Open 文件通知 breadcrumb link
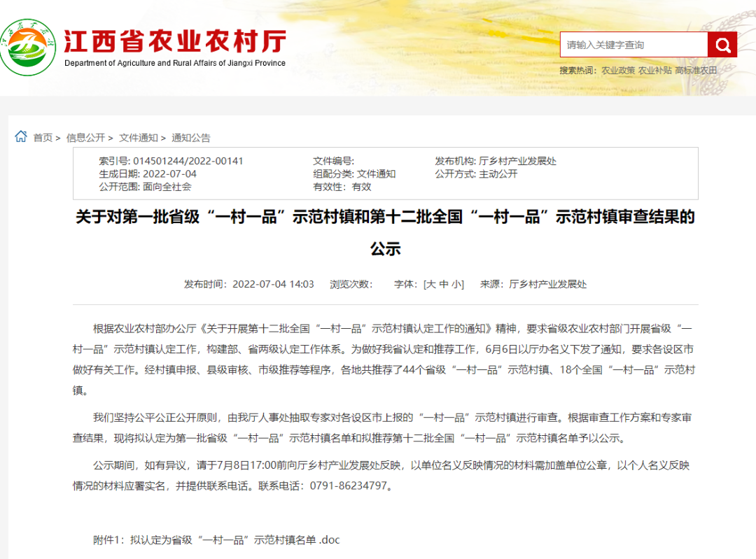Screen dimensions: 756x559 (x=139, y=138)
